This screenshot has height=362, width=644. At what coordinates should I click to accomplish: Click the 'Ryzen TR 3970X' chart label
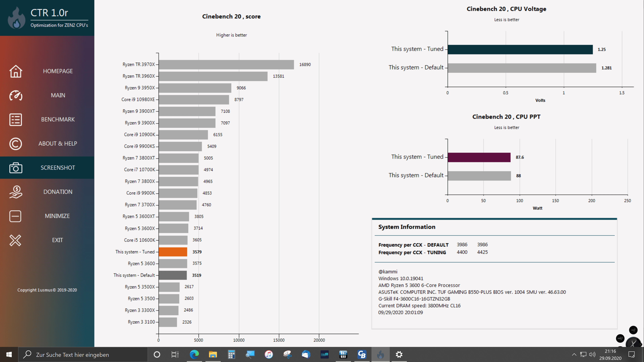click(139, 65)
